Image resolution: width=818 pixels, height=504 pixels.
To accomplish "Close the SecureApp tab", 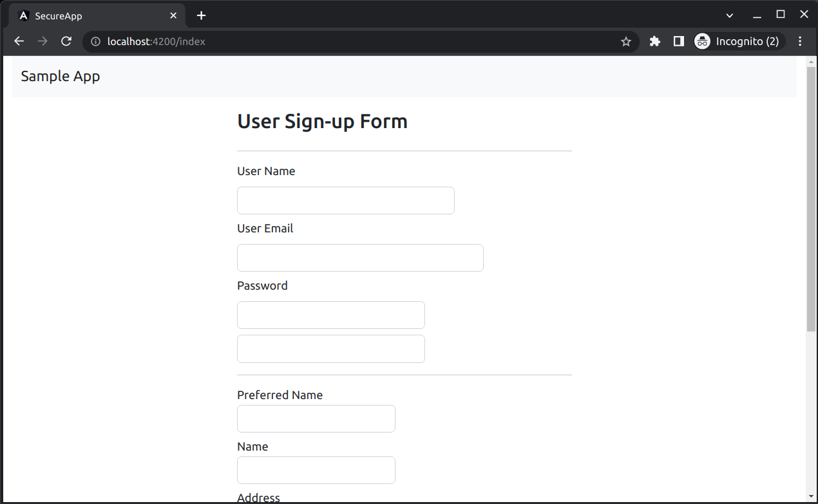I will [173, 15].
